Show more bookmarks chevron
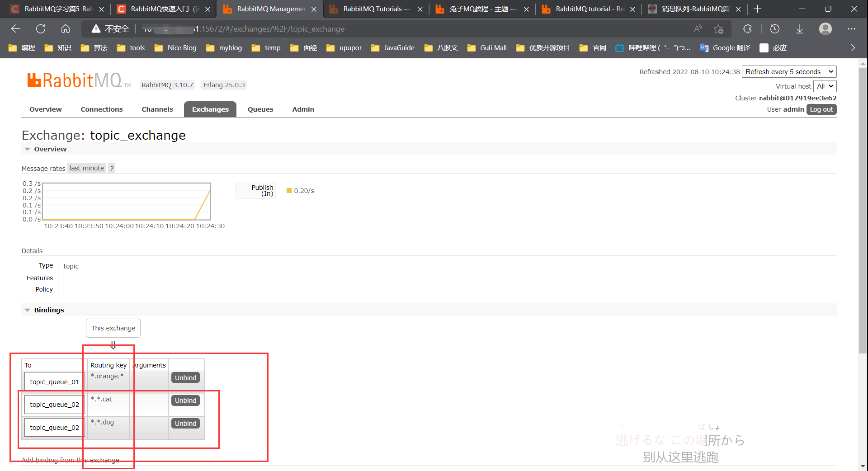Screen dimensions: 868x471 coord(853,48)
